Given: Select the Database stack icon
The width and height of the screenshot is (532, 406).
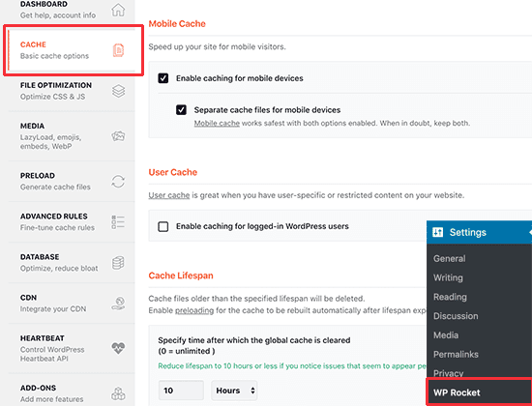Looking at the screenshot, I should [118, 263].
